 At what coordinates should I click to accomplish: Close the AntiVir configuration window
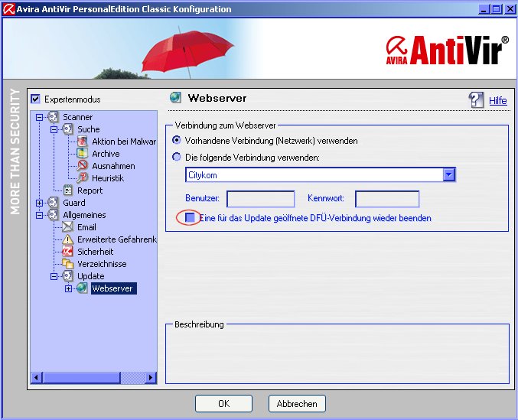point(510,9)
